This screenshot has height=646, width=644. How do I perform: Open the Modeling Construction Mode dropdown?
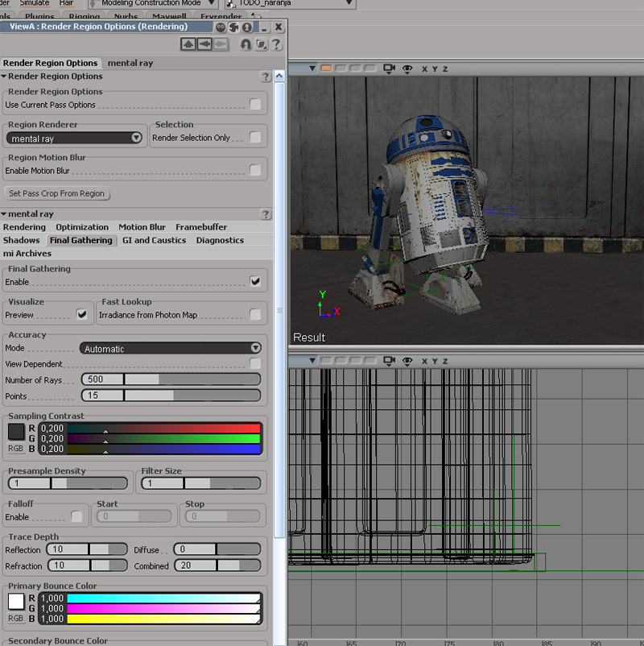(x=153, y=3)
